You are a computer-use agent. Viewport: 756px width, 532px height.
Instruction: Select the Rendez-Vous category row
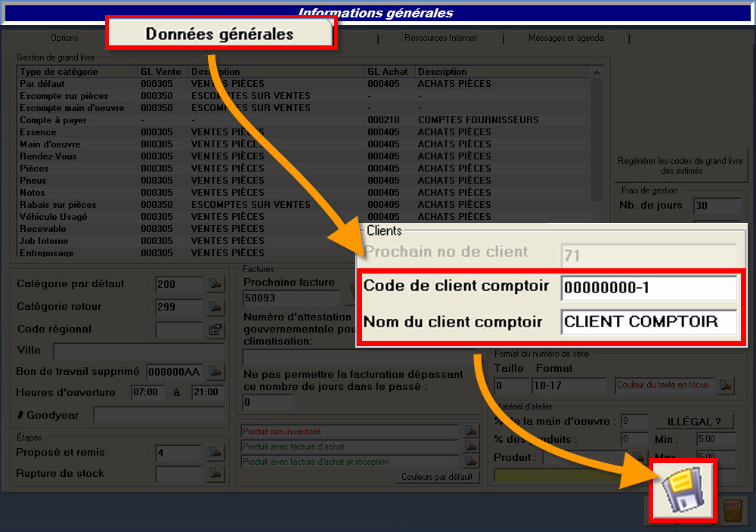(304, 156)
